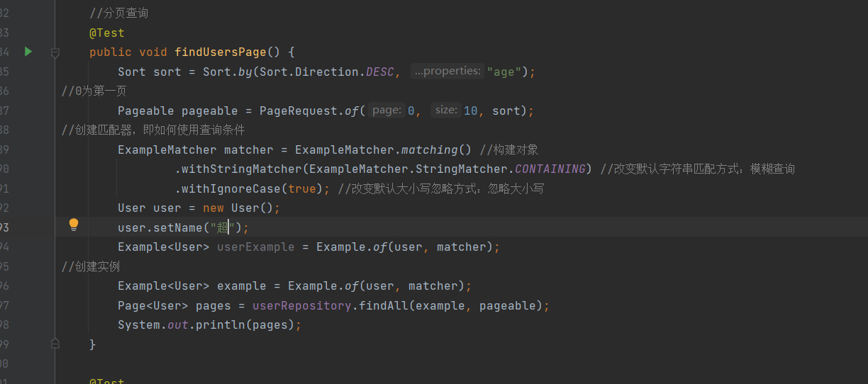Open the yellow lightbulb quick-fix icon
The height and width of the screenshot is (384, 868).
point(74,225)
